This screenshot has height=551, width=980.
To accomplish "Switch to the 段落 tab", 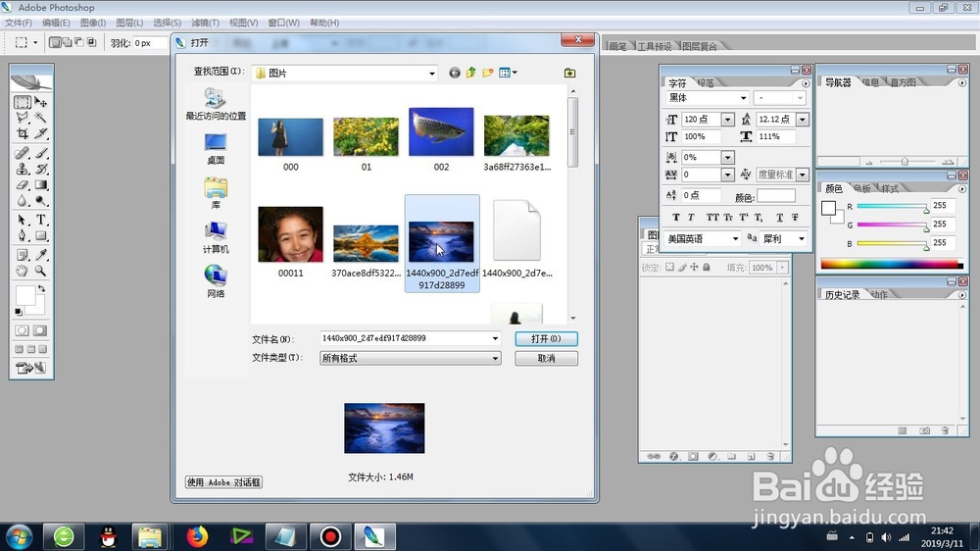I will 707,82.
